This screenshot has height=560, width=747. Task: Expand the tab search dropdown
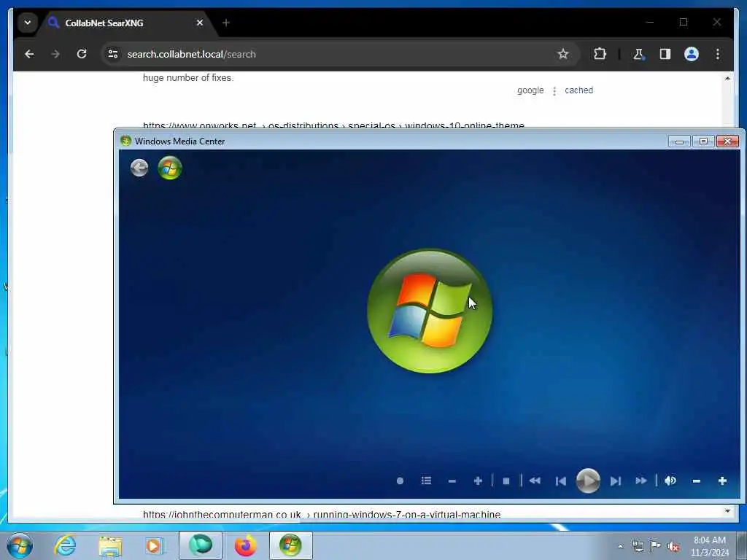[x=28, y=23]
